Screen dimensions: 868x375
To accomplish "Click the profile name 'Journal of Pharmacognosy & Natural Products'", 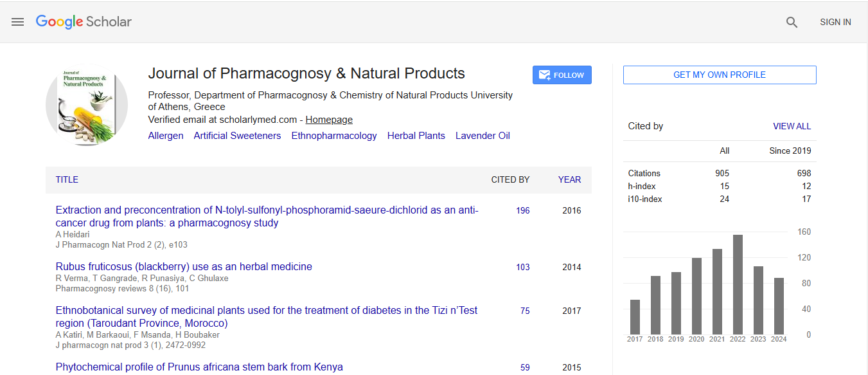I will click(x=306, y=73).
